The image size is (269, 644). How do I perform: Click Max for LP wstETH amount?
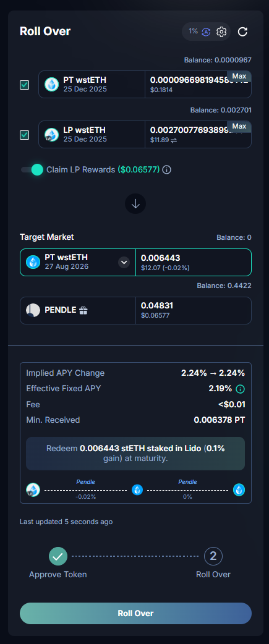click(239, 126)
